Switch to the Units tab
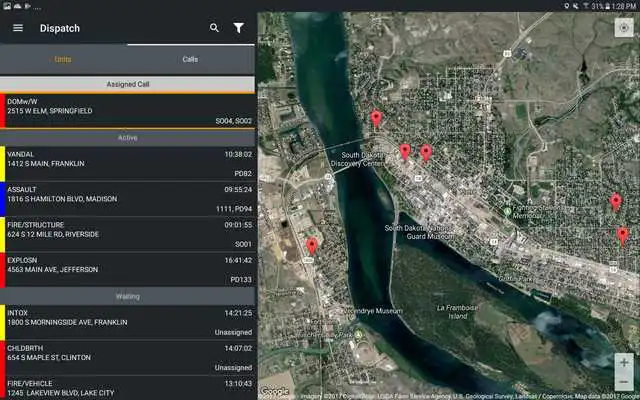This screenshot has height=400, width=640. [63, 60]
